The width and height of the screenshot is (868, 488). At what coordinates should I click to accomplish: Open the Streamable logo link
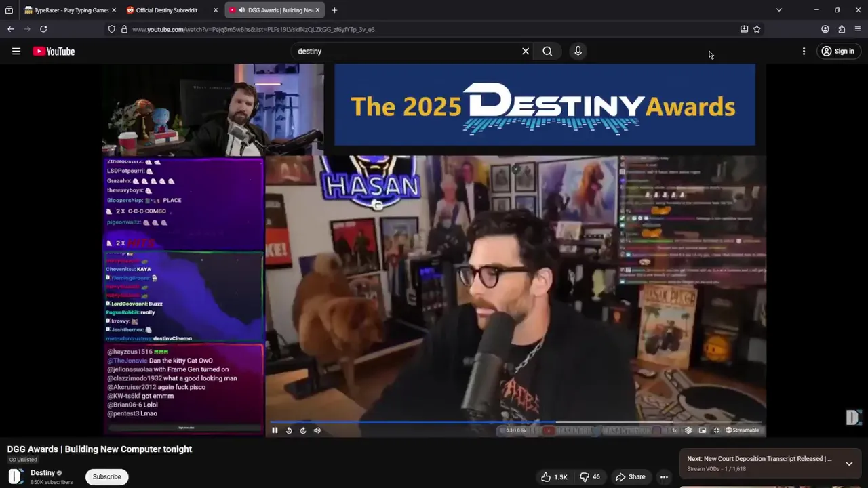[743, 430]
